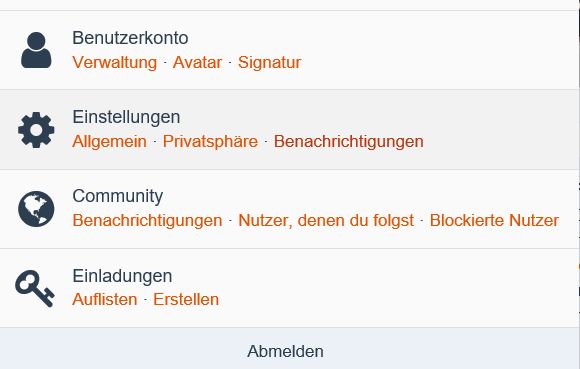
Task: Select the Benutzerkonto heading
Action: tap(130, 38)
